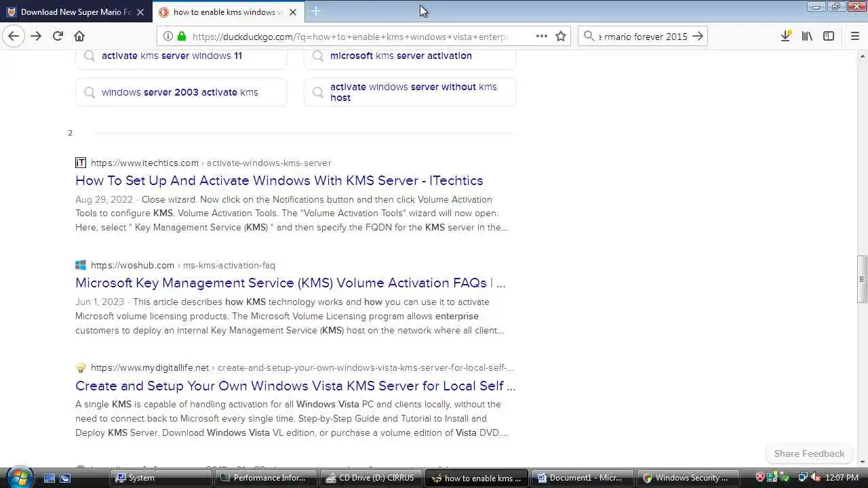
Task: Select the how to enable kms taskbar button
Action: coord(475,478)
